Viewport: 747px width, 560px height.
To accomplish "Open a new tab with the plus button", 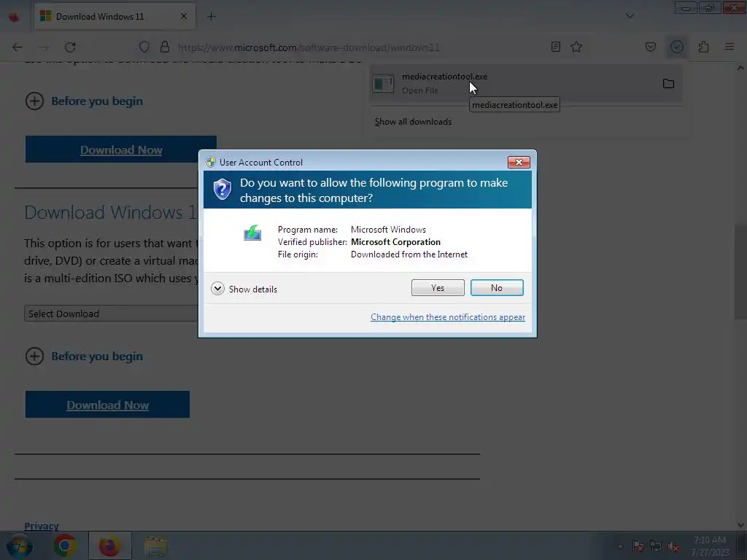I will pyautogui.click(x=211, y=17).
